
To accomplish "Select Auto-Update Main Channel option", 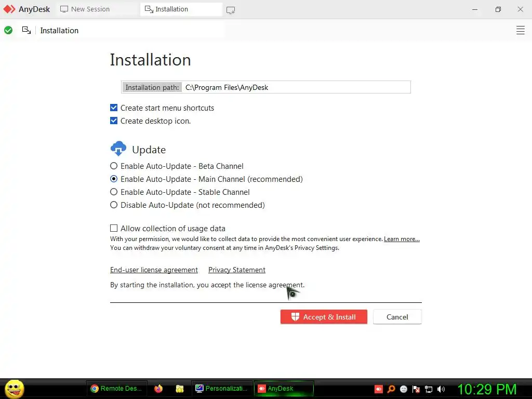I will (114, 179).
